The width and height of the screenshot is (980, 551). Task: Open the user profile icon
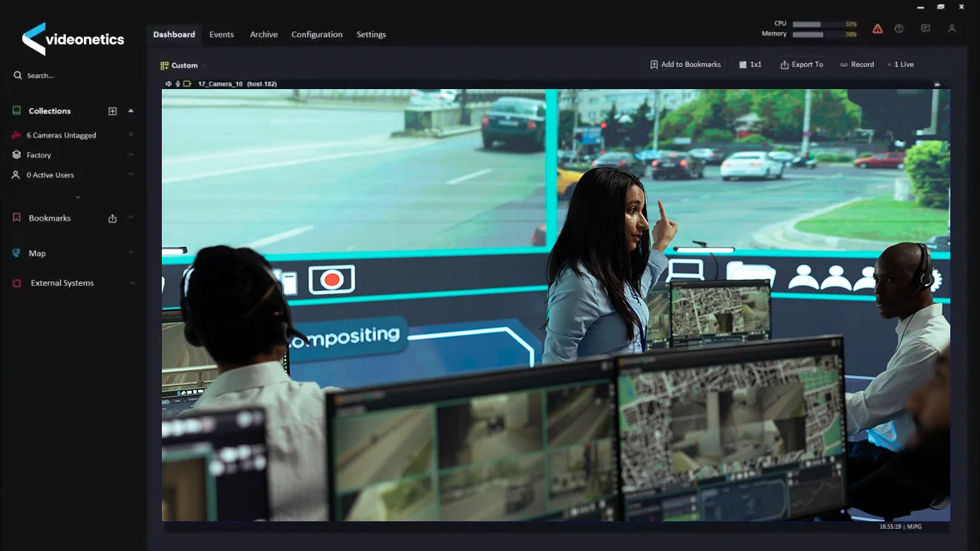coord(952,29)
